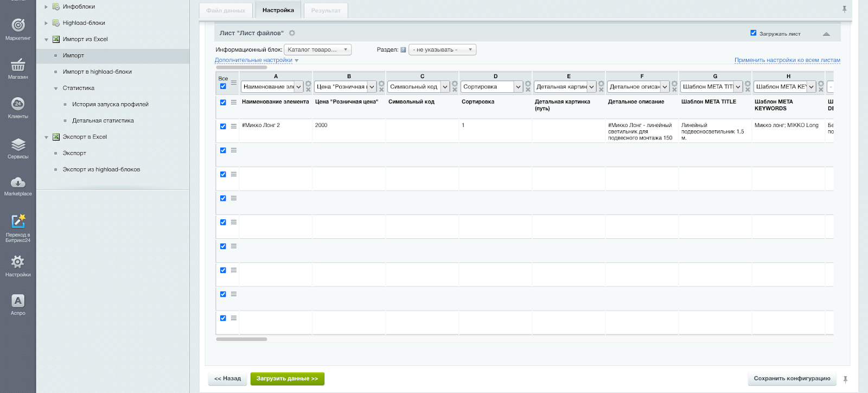Image resolution: width=868 pixels, height=393 pixels.
Task: Expand the Инфоблоки tree node
Action: tap(46, 7)
